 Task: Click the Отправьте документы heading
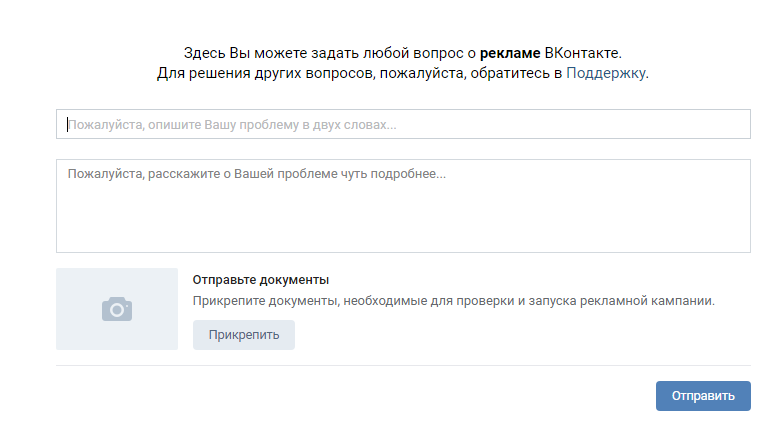click(260, 280)
